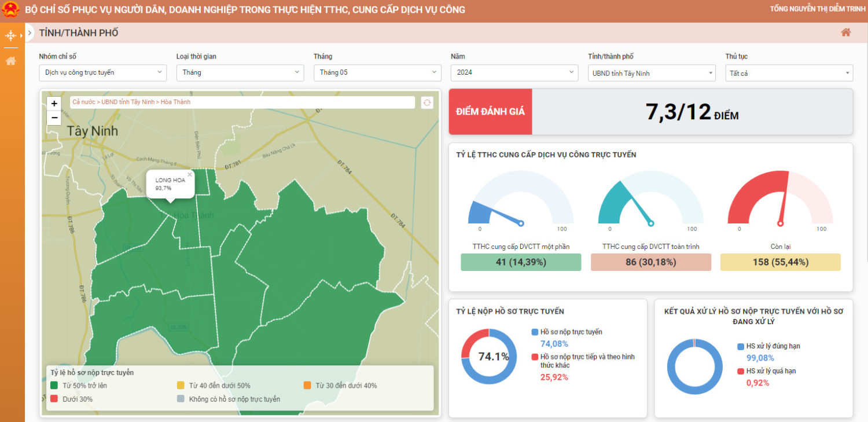Open the user name Tống Nguyễn Thị Diễm Trinh
This screenshot has width=868, height=422.
(818, 9)
